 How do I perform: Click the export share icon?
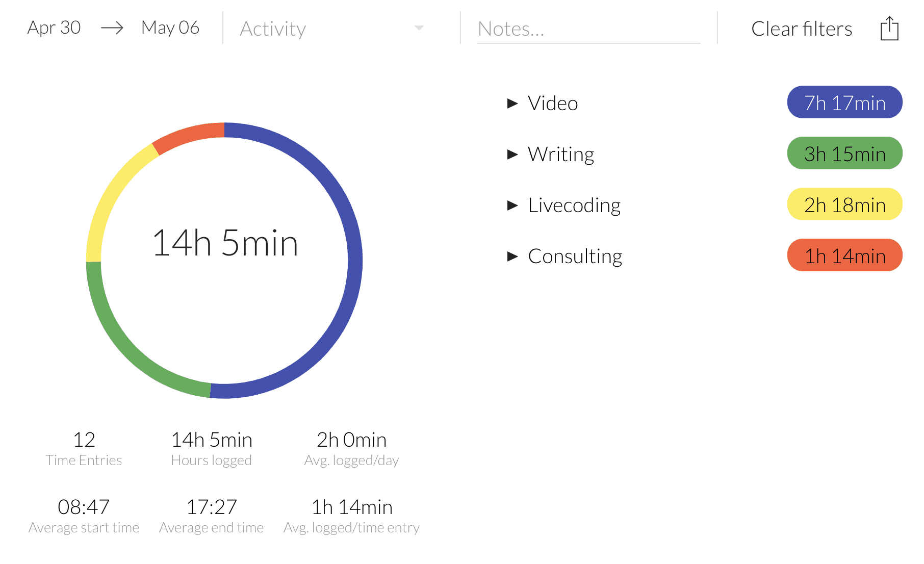click(889, 29)
